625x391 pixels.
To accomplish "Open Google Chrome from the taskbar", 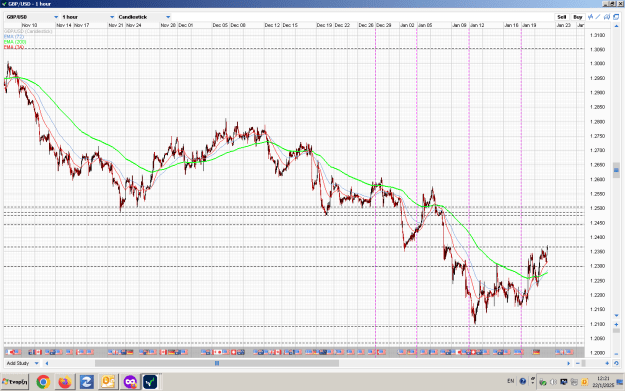I will [43, 382].
